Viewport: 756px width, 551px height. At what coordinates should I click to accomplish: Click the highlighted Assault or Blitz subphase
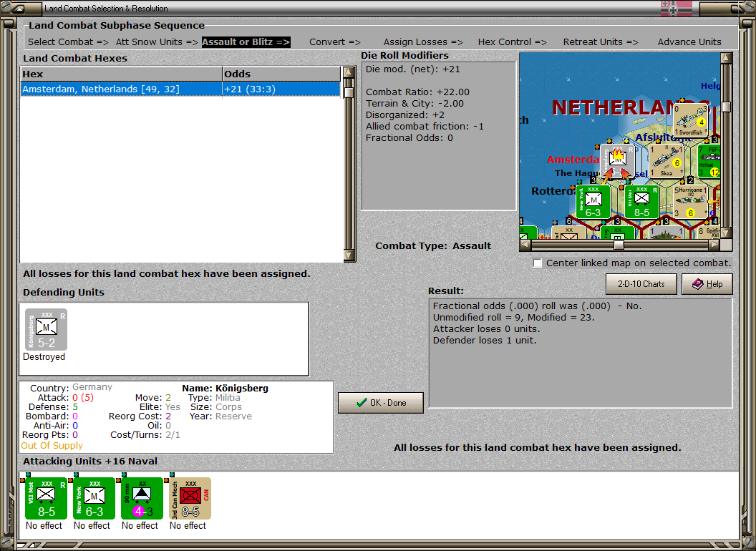(246, 42)
